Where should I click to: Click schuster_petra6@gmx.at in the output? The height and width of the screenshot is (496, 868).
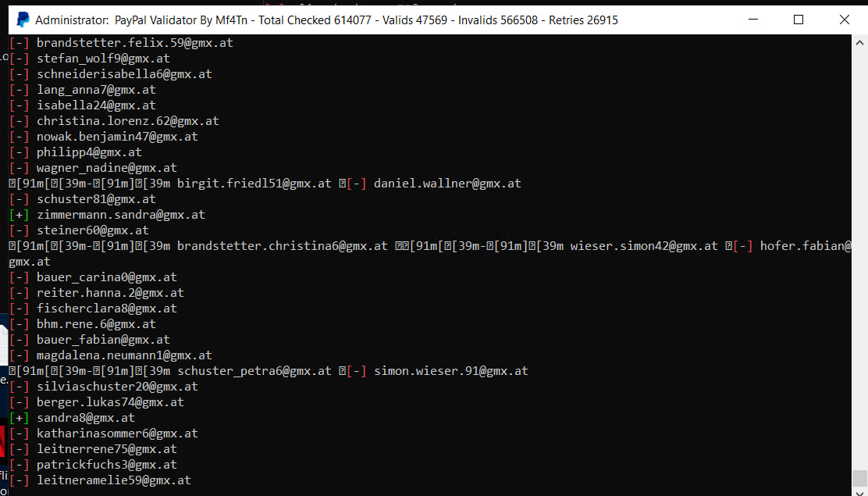coord(254,371)
